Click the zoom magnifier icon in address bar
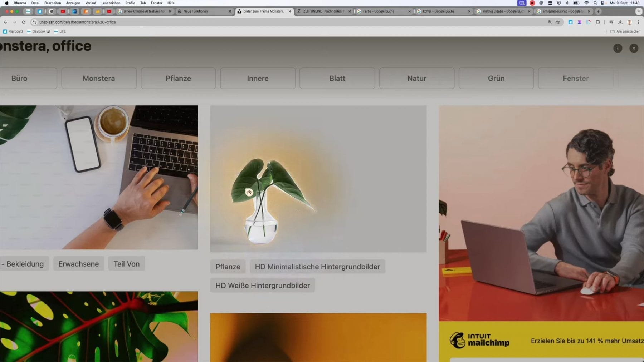 (550, 22)
